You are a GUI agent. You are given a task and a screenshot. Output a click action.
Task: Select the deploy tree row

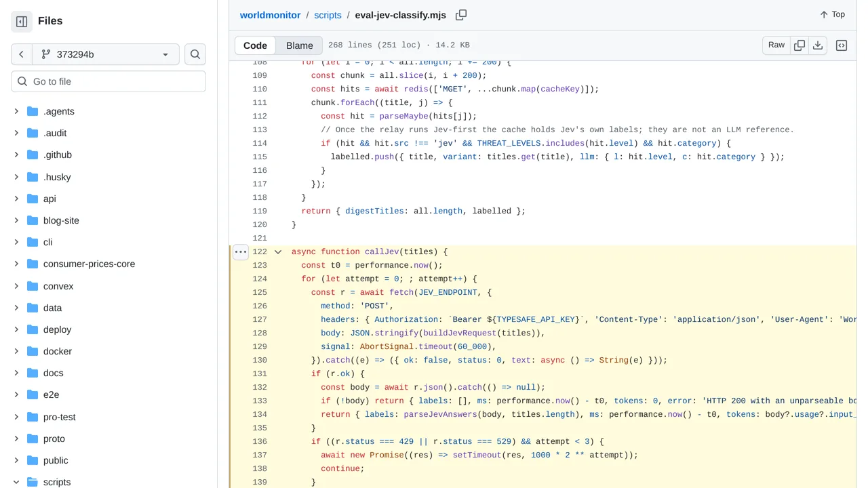point(108,329)
